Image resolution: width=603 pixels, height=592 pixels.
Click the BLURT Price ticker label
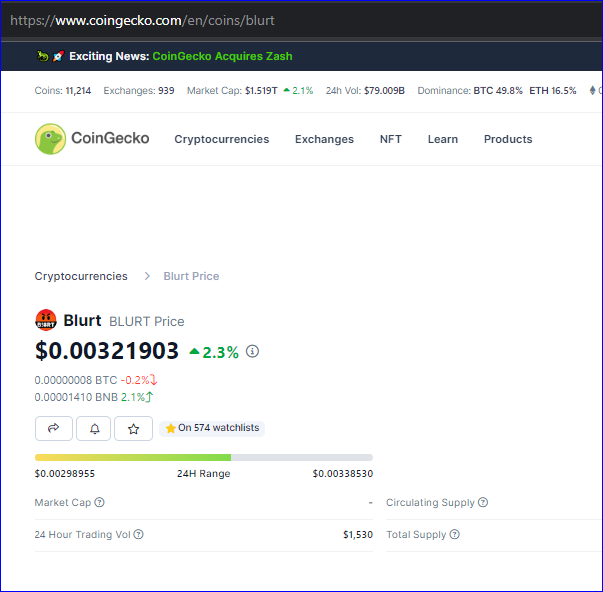click(x=147, y=322)
